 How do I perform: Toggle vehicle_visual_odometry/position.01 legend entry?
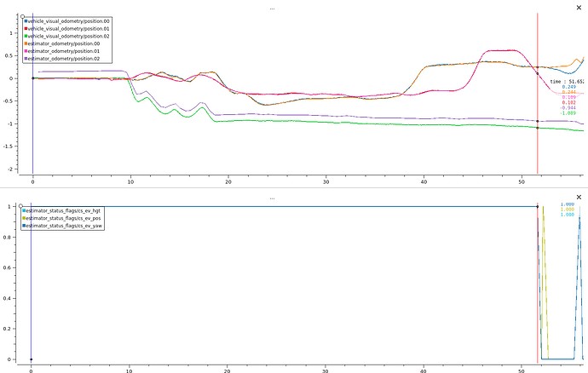pyautogui.click(x=67, y=29)
